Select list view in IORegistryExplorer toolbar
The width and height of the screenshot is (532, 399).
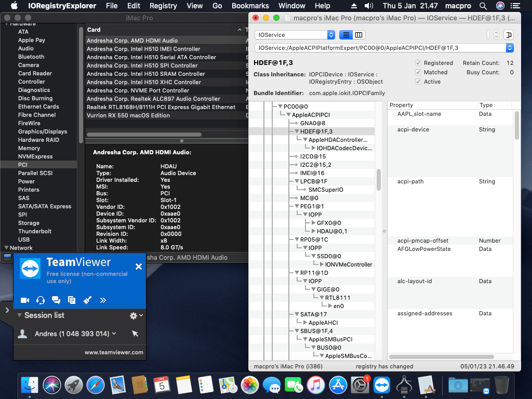click(x=346, y=35)
